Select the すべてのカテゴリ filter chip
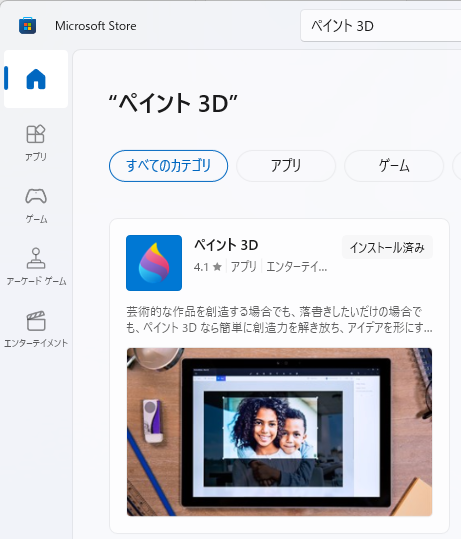461x539 pixels. click(x=168, y=166)
